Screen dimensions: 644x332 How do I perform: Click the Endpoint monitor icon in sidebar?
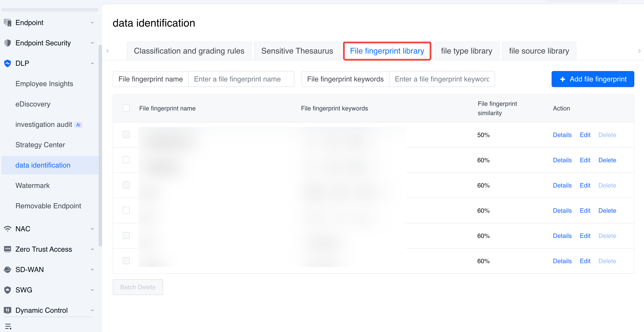[x=8, y=23]
